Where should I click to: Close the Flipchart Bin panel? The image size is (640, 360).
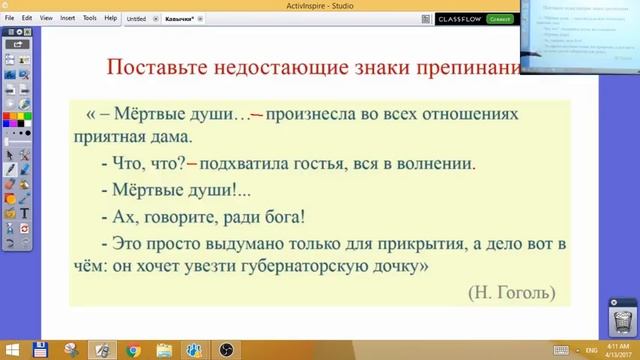pos(614,302)
